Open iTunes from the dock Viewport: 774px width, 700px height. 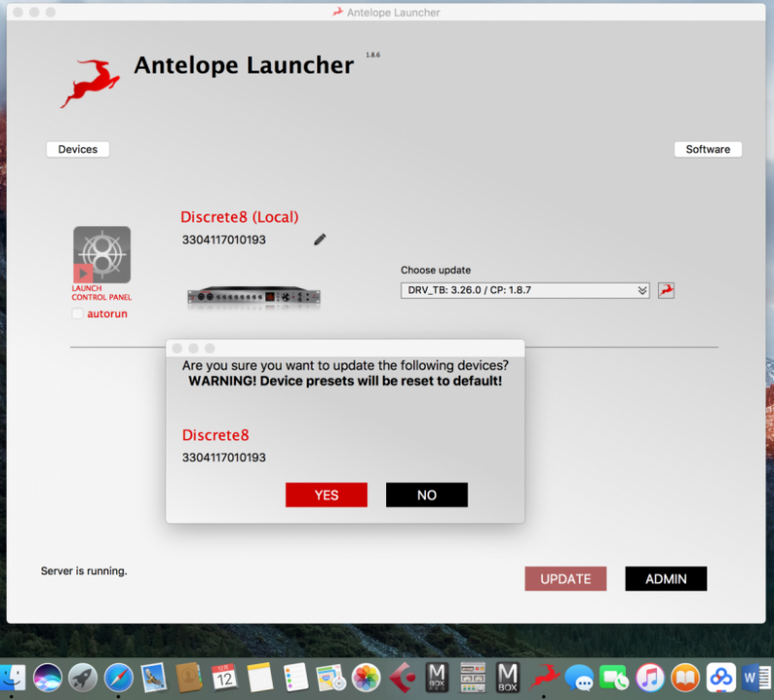click(649, 678)
